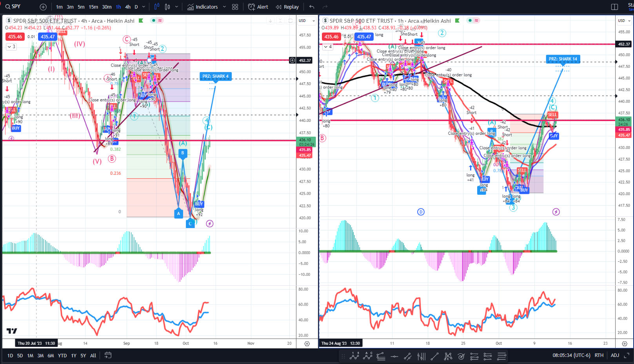Choose the bars chart style icon

(157, 7)
